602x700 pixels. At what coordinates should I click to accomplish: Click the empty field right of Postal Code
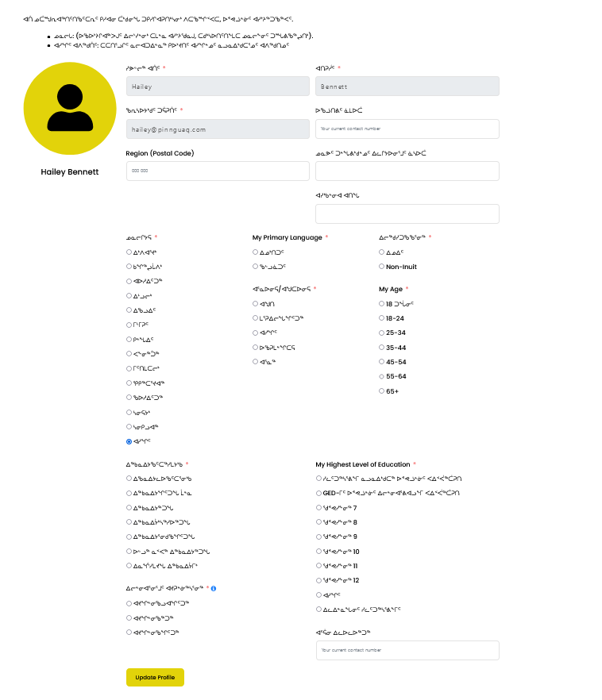pyautogui.click(x=407, y=171)
